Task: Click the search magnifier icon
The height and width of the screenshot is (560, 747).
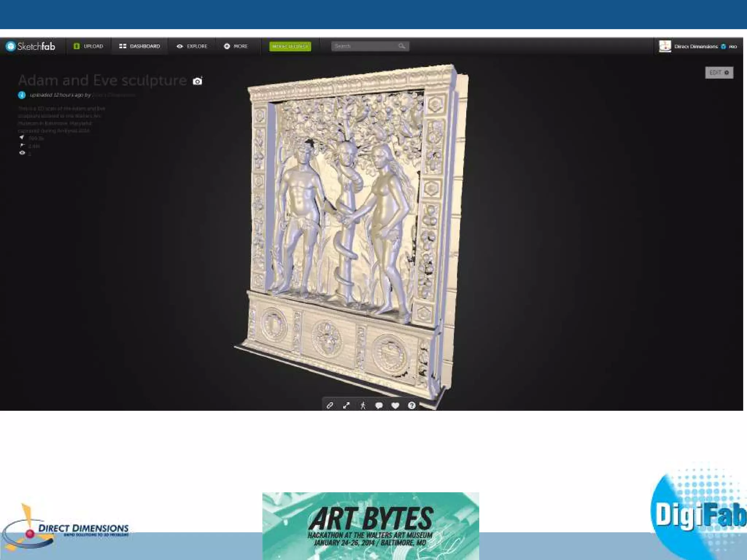Action: point(402,46)
